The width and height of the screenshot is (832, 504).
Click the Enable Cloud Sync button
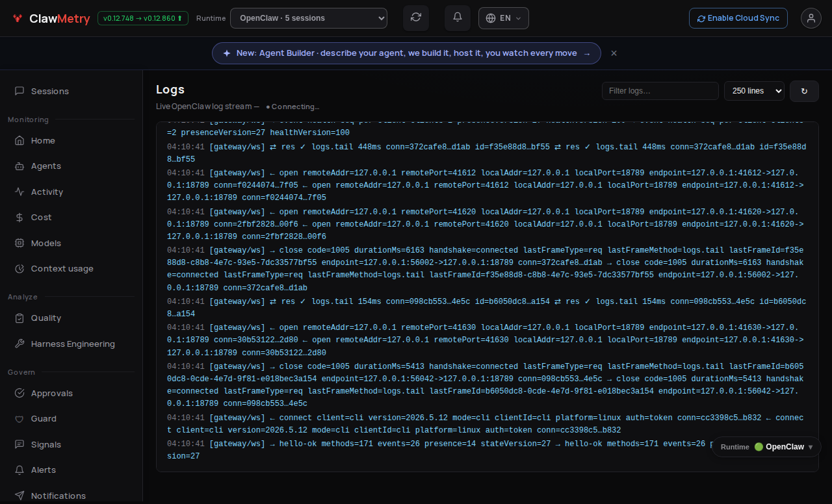[738, 18]
